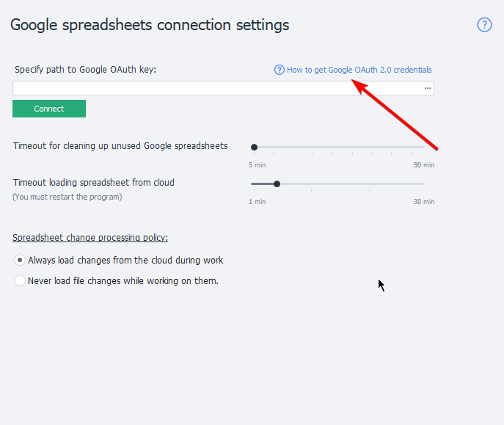Screen dimensions: 504x425
Task: Select "Always load changes from the cloud" radio button
Action: tap(20, 260)
